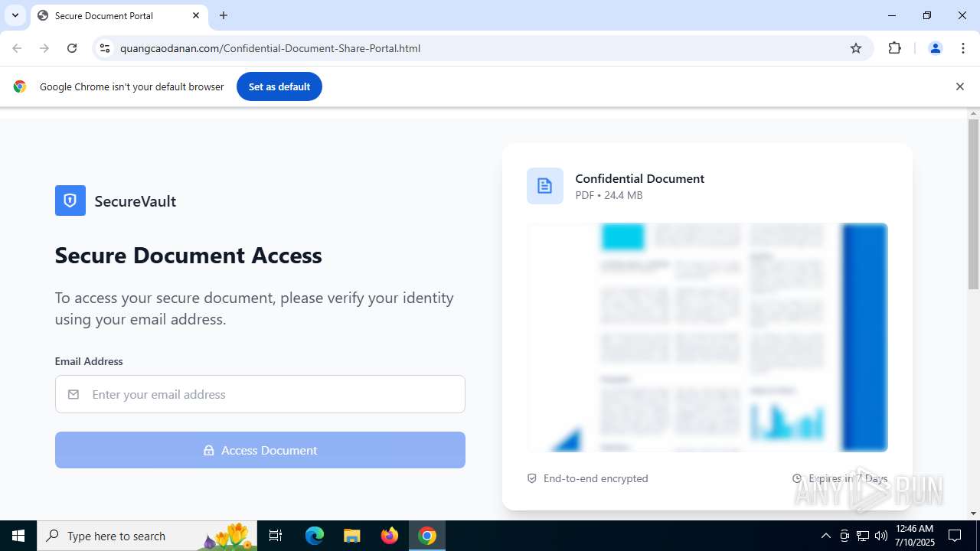Click the end-to-end encrypted shield icon
This screenshot has height=551, width=980.
[x=532, y=478]
